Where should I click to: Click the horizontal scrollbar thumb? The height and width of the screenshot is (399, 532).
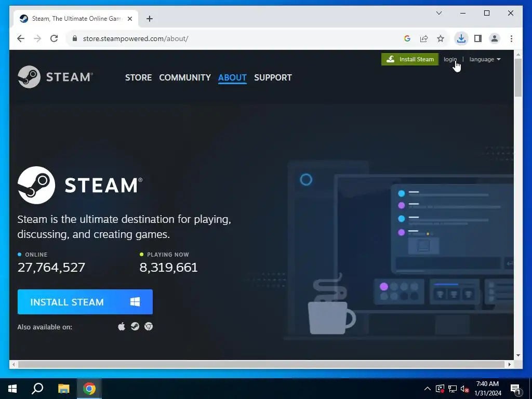point(261,364)
